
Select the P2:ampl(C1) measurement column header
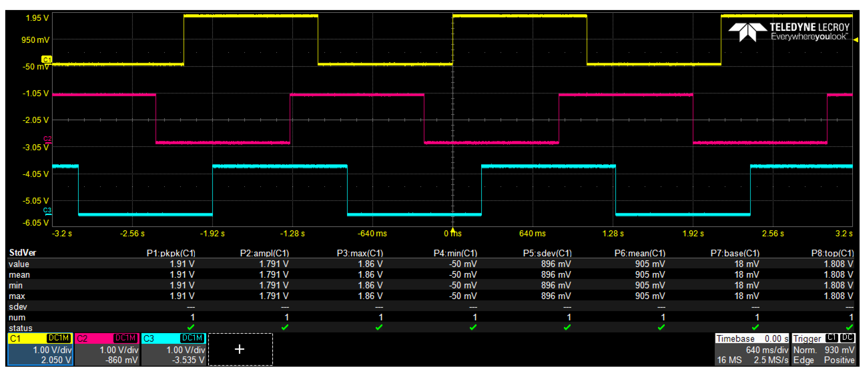264,253
